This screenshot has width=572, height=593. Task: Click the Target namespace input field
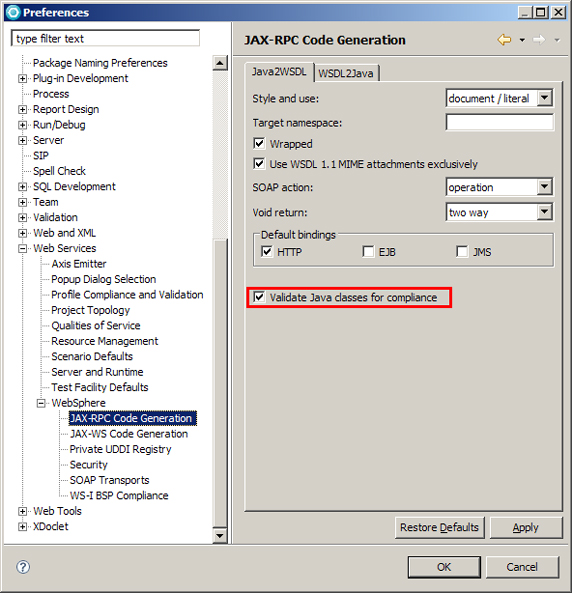500,123
